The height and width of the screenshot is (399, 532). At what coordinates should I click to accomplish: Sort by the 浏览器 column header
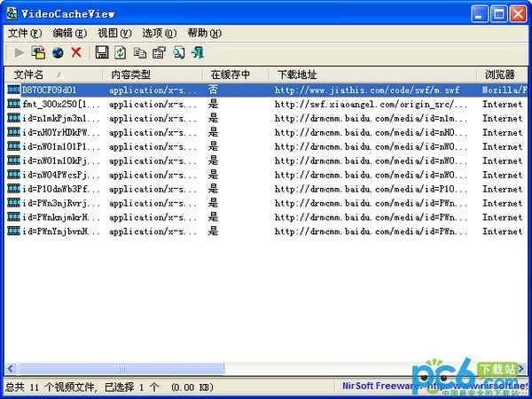point(502,74)
